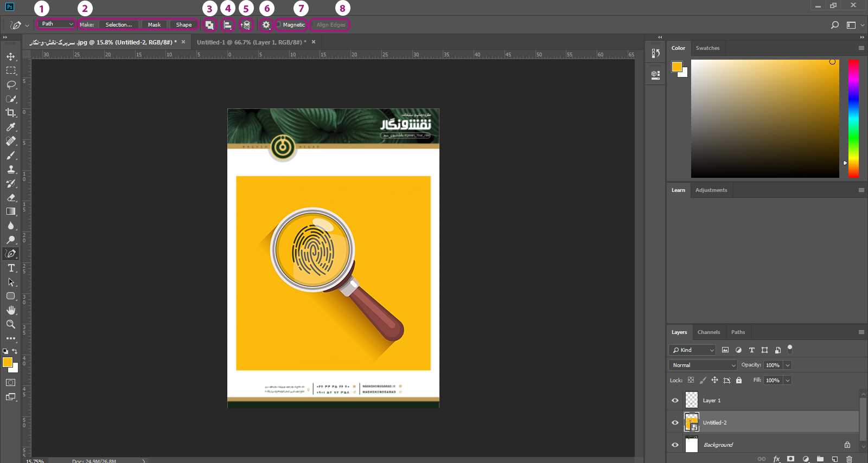Select the Path Selection tool
Image resolution: width=868 pixels, height=463 pixels.
click(x=11, y=282)
